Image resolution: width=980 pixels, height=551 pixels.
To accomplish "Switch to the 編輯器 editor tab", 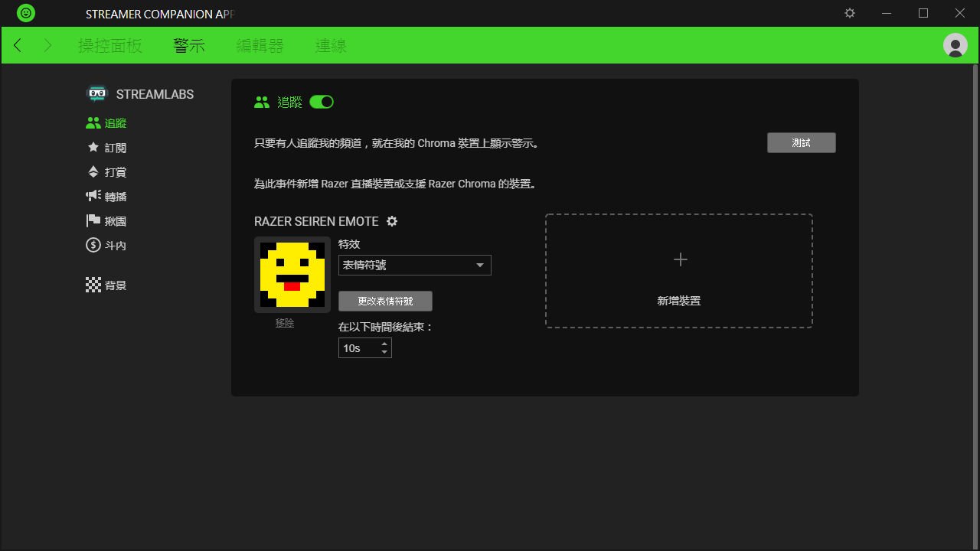I will click(260, 45).
